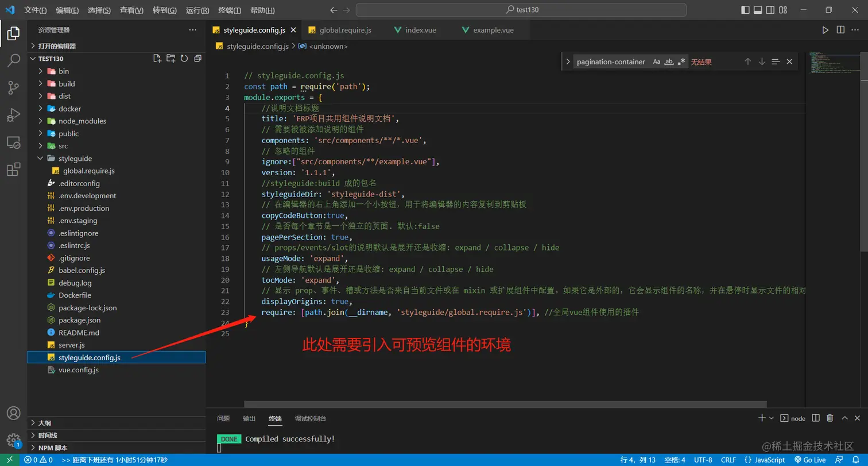Image resolution: width=868 pixels, height=466 pixels.
Task: Split the editor to the right
Action: (x=840, y=30)
